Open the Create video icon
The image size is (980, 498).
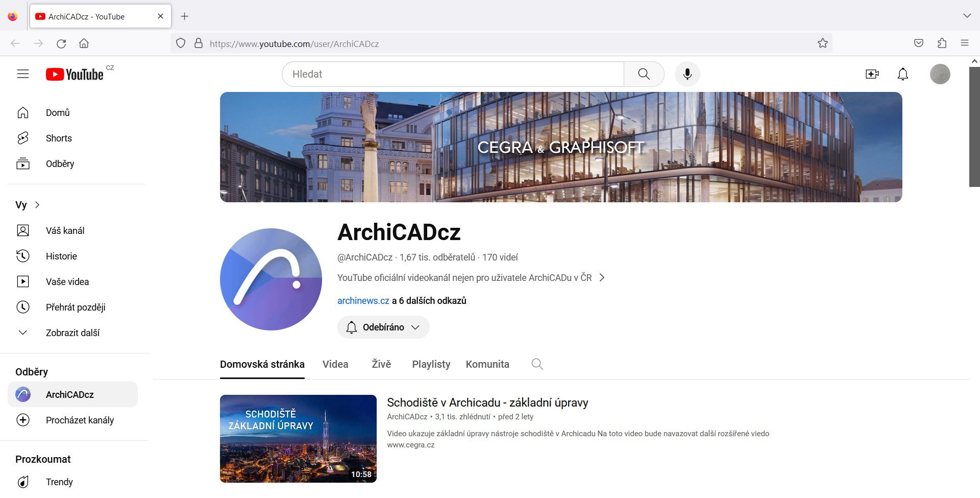872,74
